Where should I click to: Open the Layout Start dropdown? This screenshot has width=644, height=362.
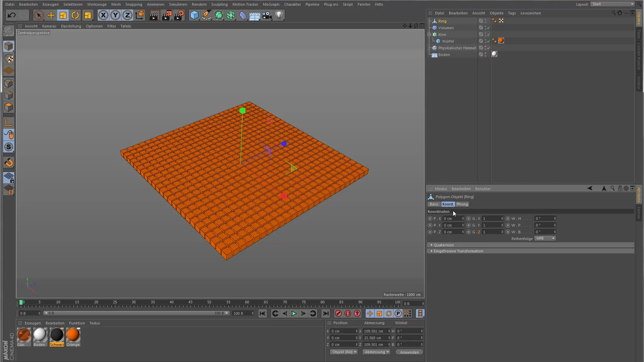[x=613, y=4]
